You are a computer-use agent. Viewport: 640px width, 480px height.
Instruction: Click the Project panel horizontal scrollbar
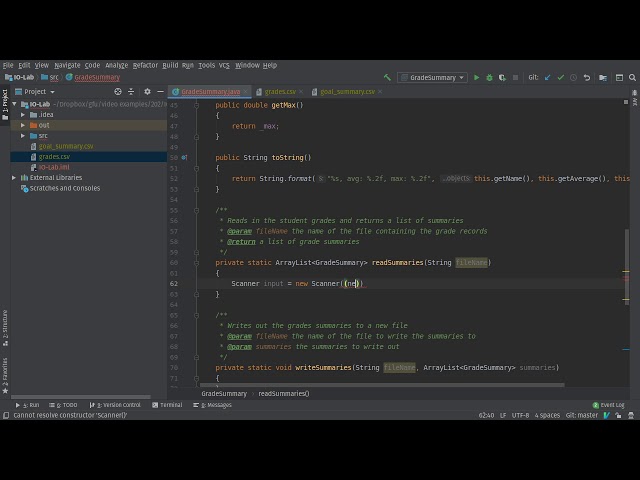click(80, 397)
